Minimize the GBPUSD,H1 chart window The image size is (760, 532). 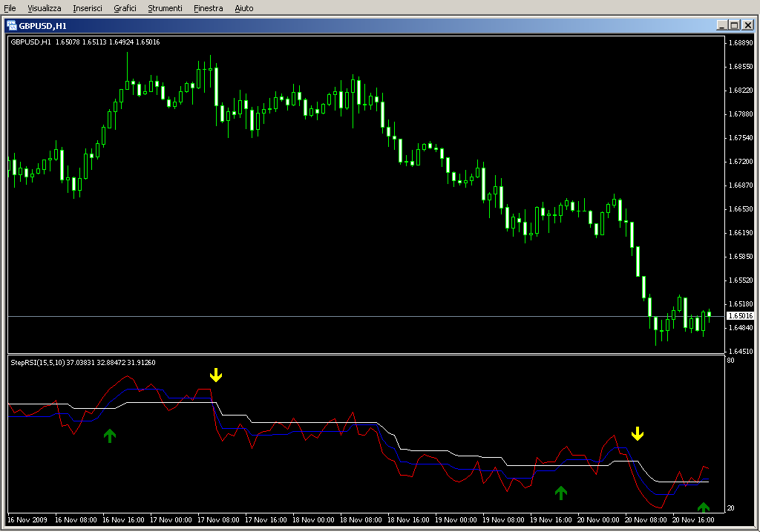pos(721,25)
